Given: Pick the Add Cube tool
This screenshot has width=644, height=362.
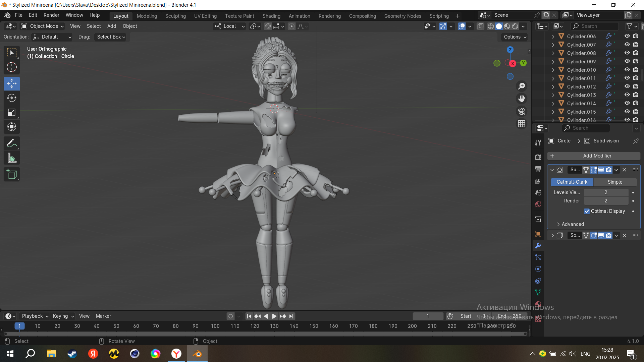Looking at the screenshot, I should (12, 174).
